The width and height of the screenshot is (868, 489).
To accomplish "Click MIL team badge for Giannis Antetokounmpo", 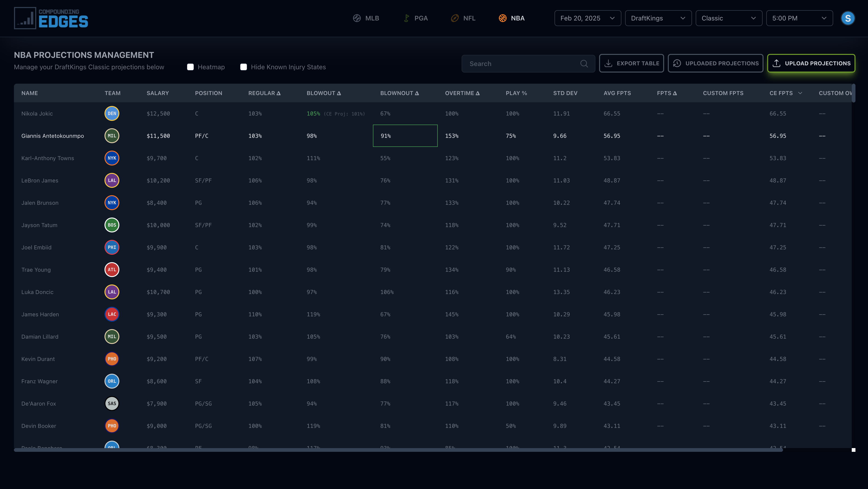I will click(x=112, y=136).
